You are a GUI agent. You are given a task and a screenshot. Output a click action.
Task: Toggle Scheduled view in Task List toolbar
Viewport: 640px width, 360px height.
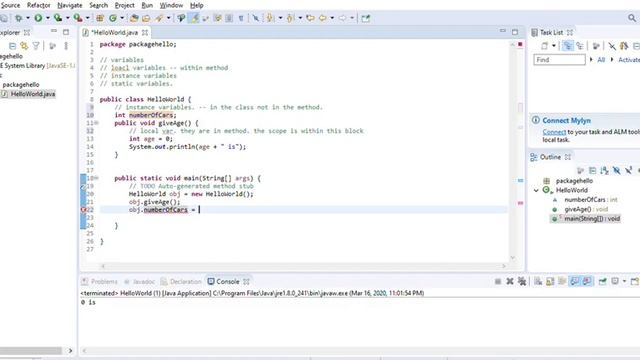pos(580,46)
